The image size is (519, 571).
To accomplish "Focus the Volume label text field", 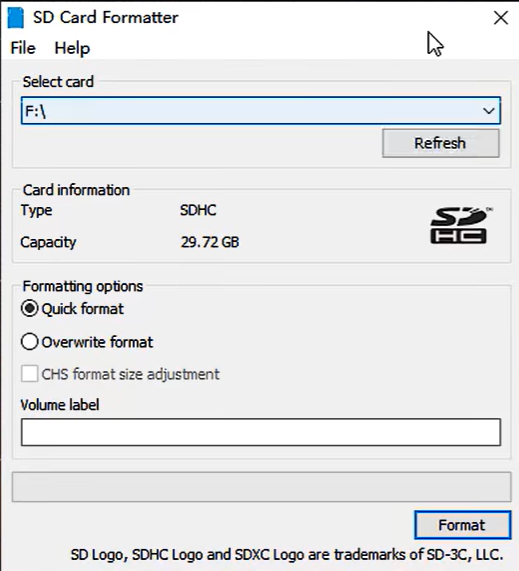I will [x=261, y=432].
